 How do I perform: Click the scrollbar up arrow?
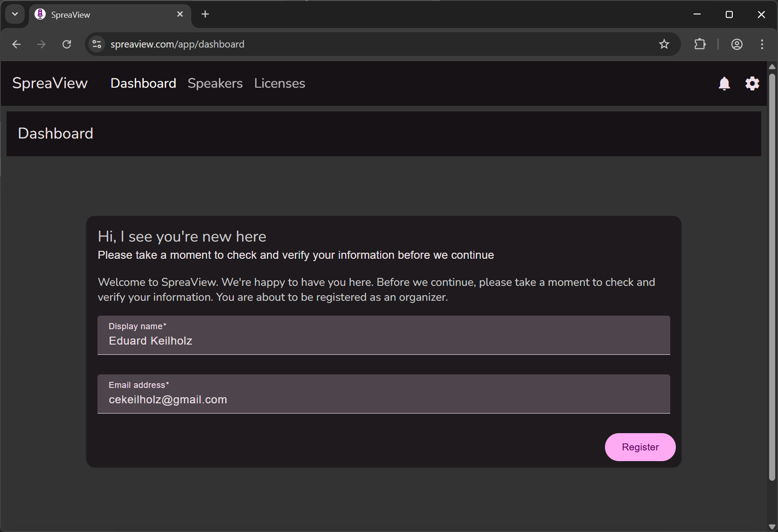tap(772, 67)
